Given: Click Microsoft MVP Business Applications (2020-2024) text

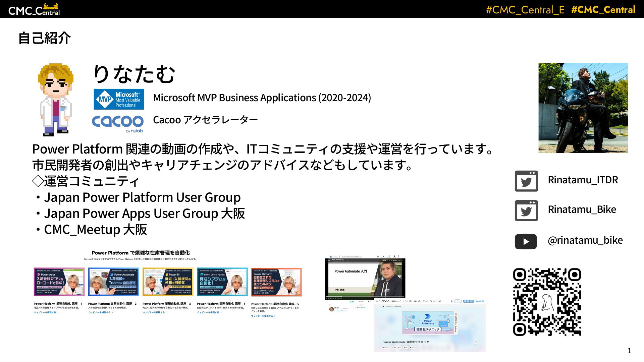Looking at the screenshot, I should pyautogui.click(x=262, y=98).
